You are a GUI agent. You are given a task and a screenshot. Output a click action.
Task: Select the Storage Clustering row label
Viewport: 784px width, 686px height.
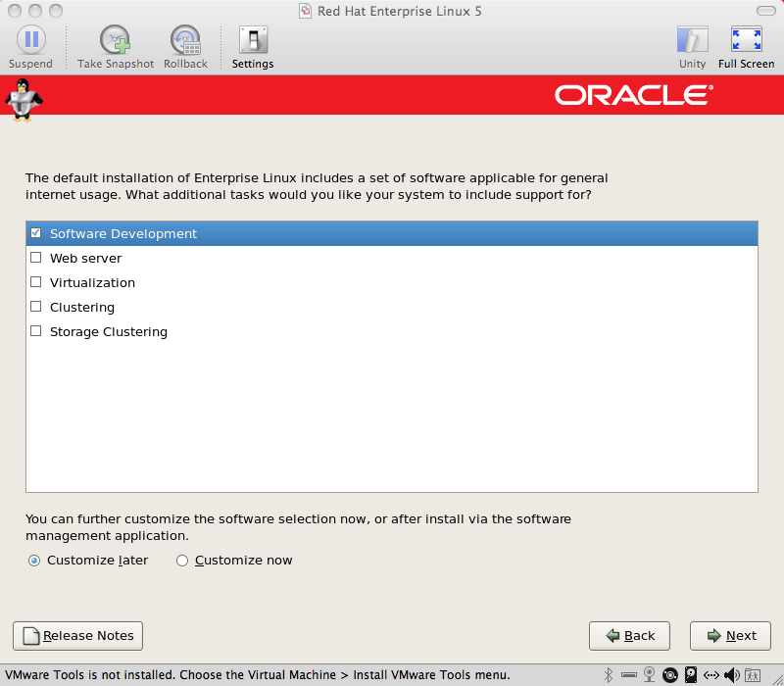coord(109,331)
